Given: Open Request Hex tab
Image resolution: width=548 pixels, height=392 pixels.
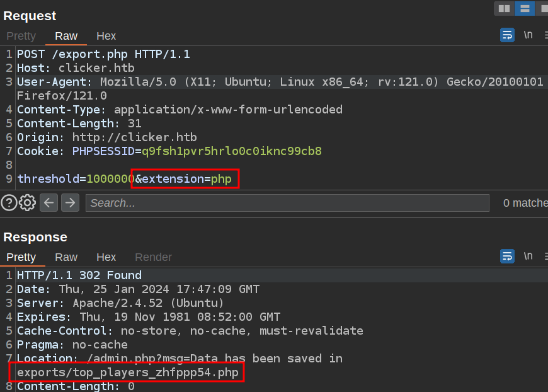Looking at the screenshot, I should (x=106, y=36).
